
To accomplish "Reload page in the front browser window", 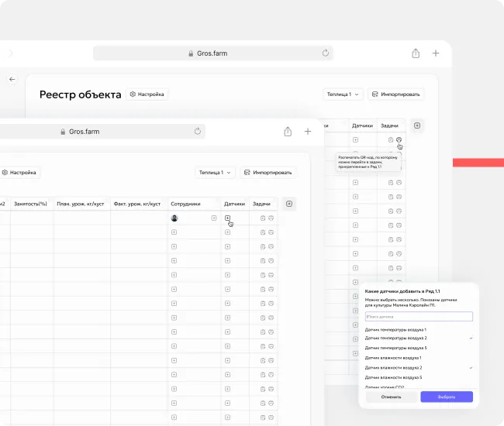I will click(198, 132).
